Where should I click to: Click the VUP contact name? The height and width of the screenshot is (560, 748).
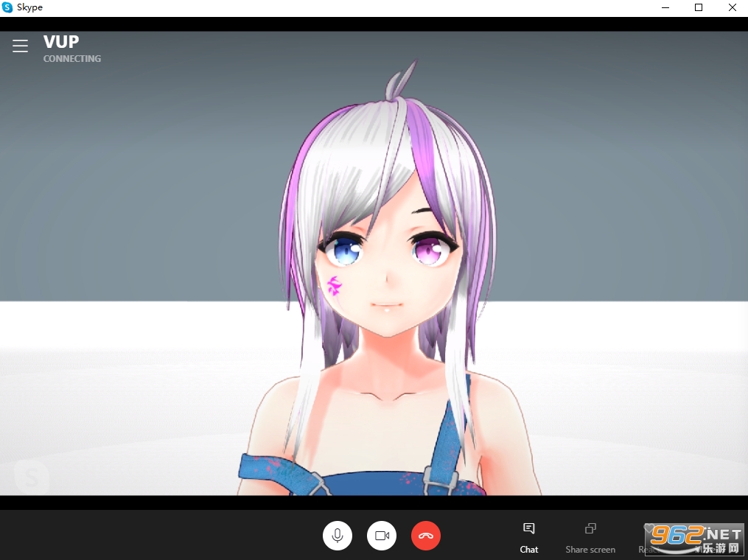pyautogui.click(x=61, y=42)
